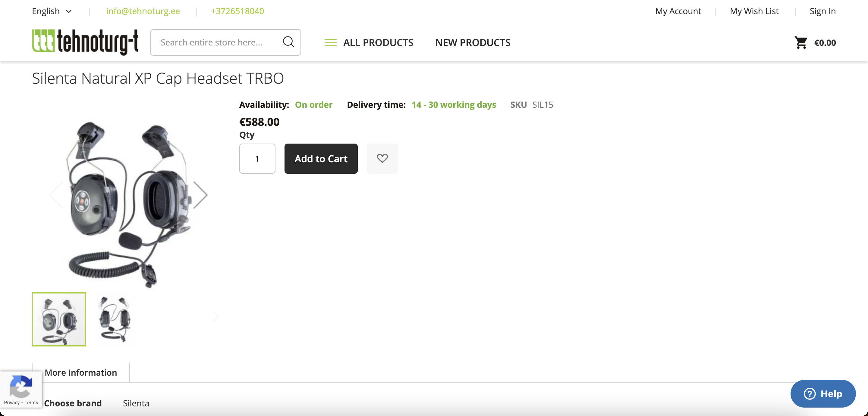Focus the store search field
Screen dimensions: 868x416
pyautogui.click(x=216, y=42)
